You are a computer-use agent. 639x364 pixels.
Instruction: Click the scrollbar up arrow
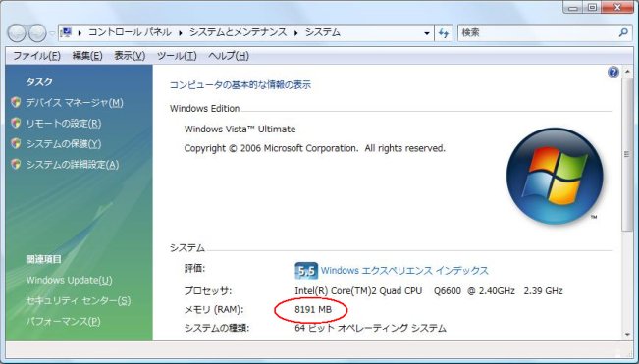click(627, 72)
